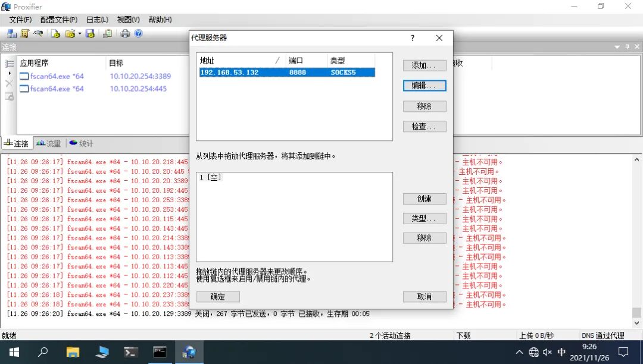Click the X icon in connections sidebar
The width and height of the screenshot is (643, 364).
[x=9, y=83]
